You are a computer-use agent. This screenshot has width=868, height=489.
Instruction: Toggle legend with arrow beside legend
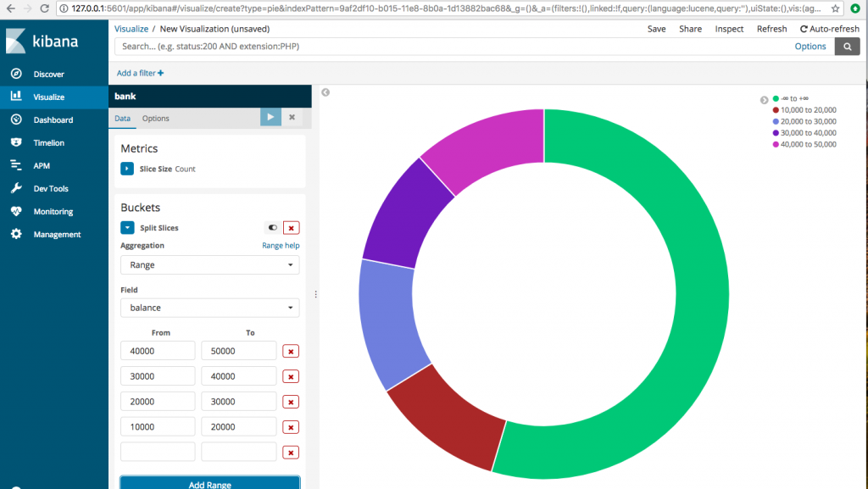pos(764,100)
